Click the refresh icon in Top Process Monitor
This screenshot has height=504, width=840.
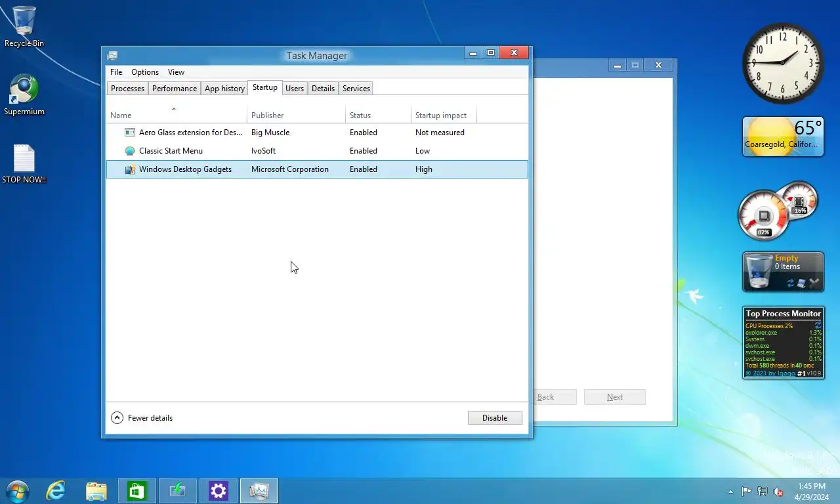pos(818,325)
